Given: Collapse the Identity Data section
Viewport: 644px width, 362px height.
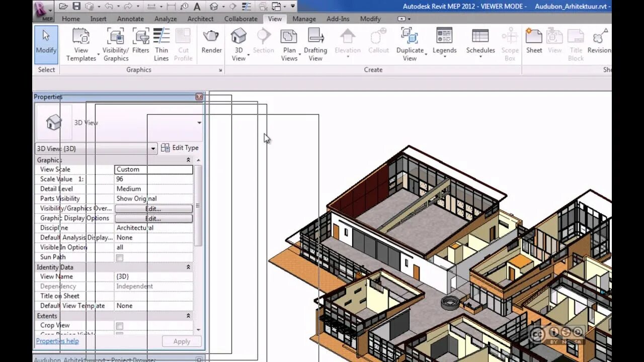Looking at the screenshot, I should pyautogui.click(x=188, y=267).
